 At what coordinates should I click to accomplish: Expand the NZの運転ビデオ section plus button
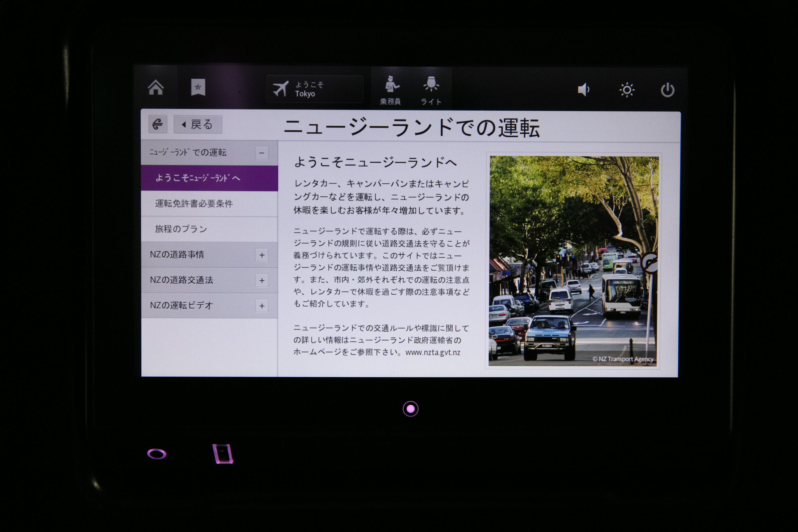(x=262, y=306)
